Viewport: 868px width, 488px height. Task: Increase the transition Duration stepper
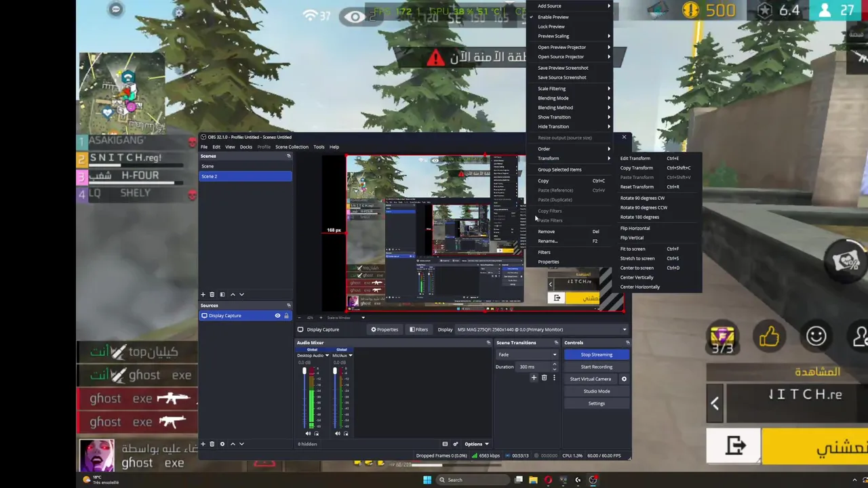(x=554, y=365)
